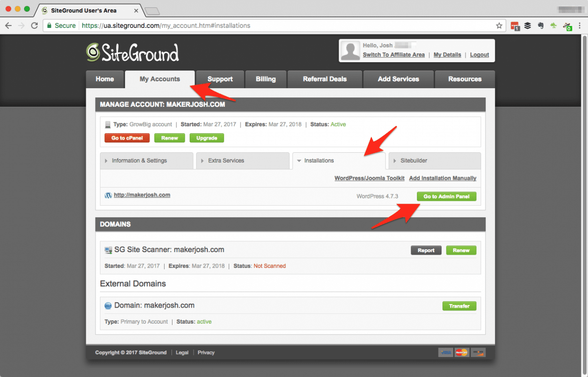
Task: Collapse the Installations section
Action: (339, 161)
